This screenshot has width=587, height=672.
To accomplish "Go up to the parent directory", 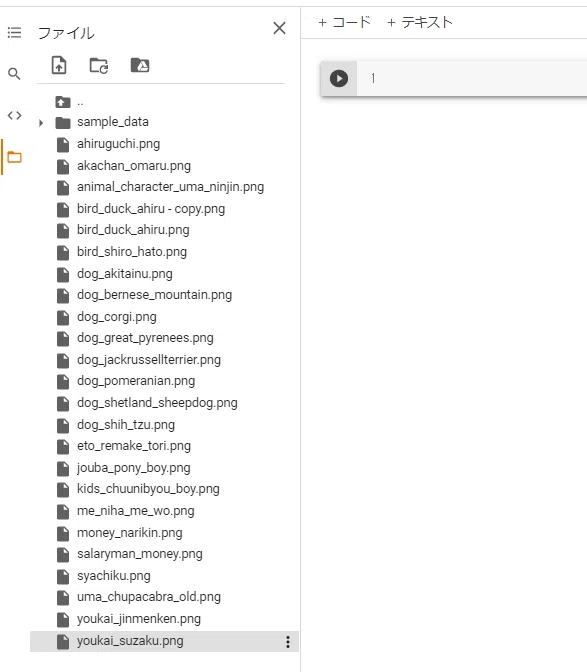I will tap(63, 102).
